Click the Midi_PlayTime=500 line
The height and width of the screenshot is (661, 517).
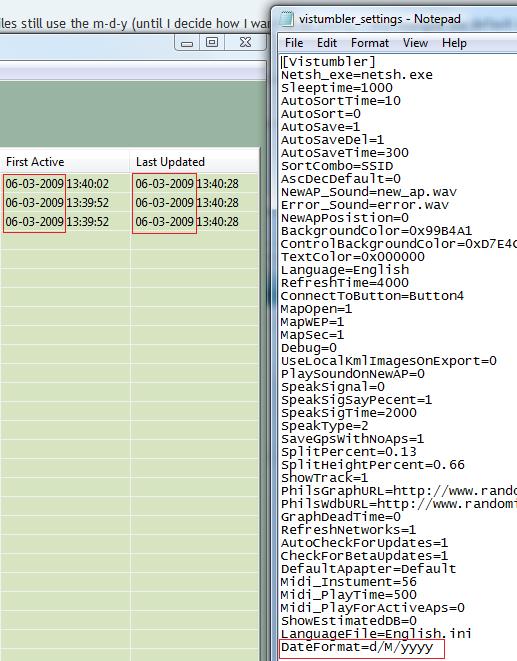(349, 595)
